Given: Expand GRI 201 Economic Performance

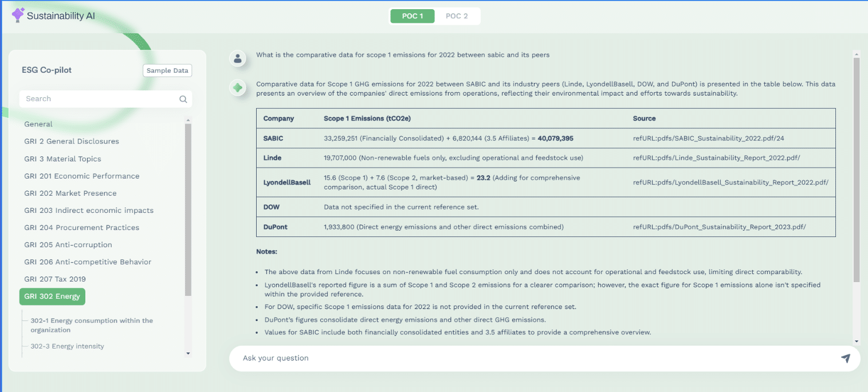Looking at the screenshot, I should tap(81, 176).
